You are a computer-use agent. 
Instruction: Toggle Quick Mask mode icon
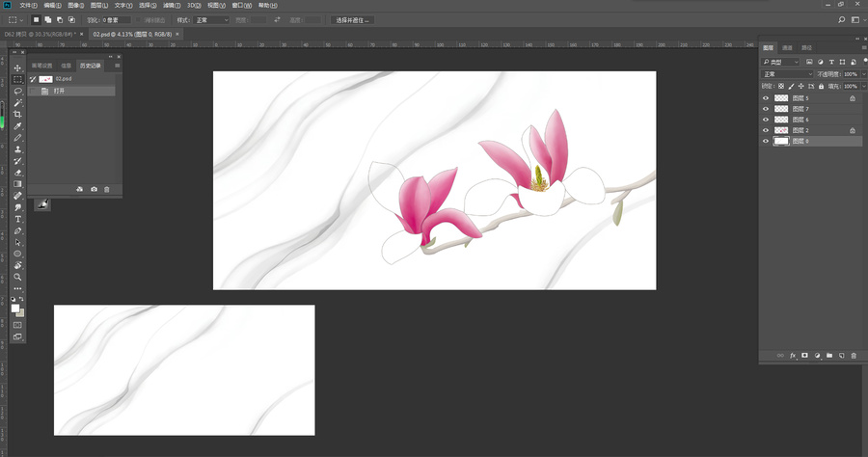tap(17, 325)
